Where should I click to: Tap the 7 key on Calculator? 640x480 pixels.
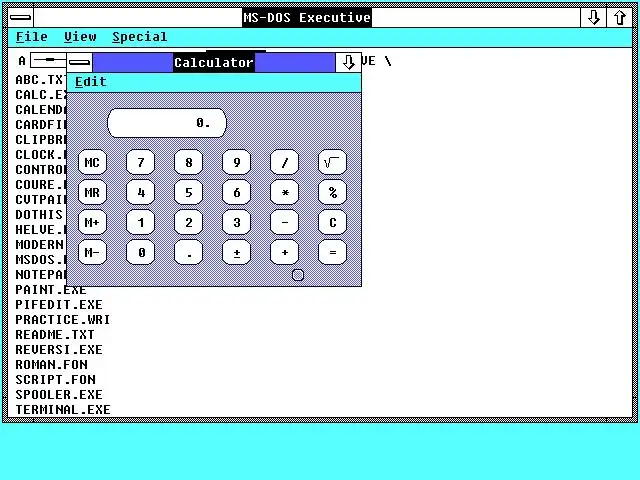140,162
